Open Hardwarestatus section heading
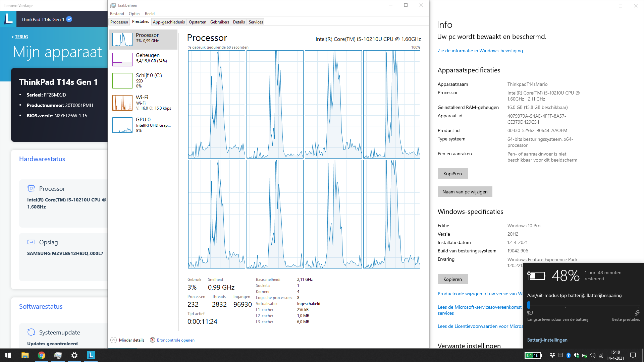This screenshot has width=644, height=362. [42, 159]
